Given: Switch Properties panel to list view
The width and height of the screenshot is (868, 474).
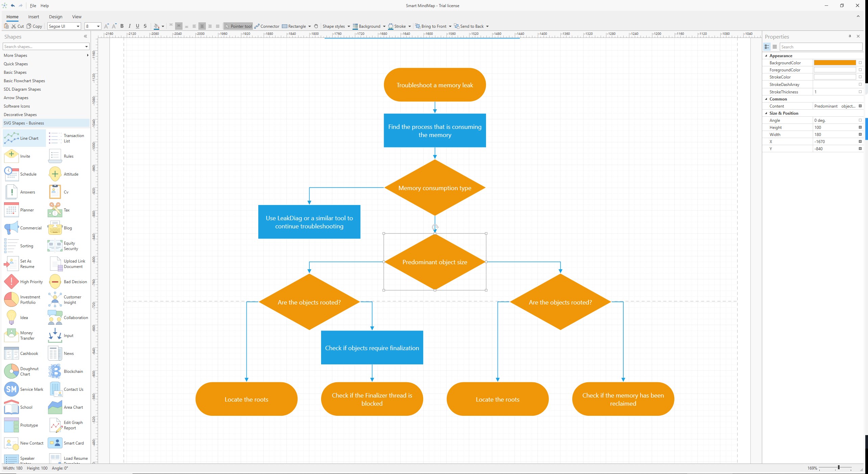Looking at the screenshot, I should tap(775, 47).
